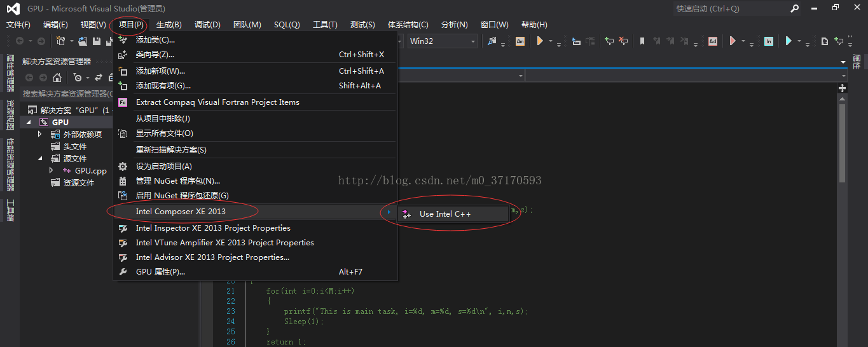This screenshot has width=868, height=347.
Task: Expand the GPU.cpp file node
Action: tap(52, 170)
